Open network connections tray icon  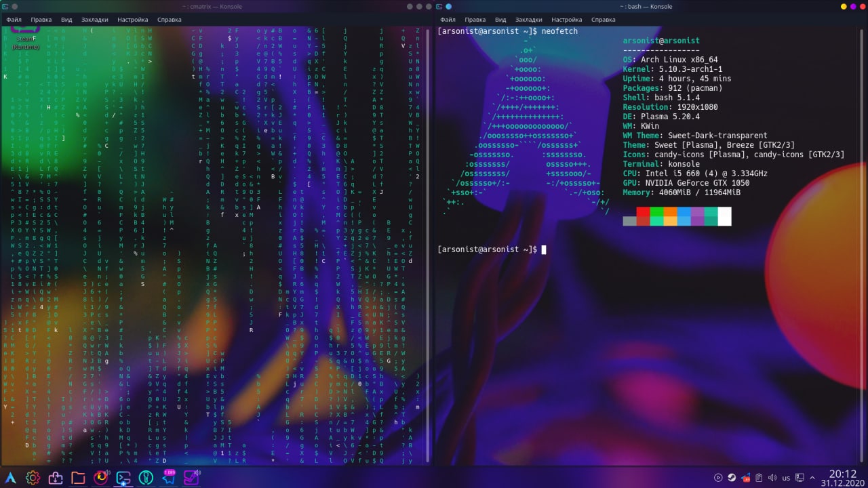point(800,478)
